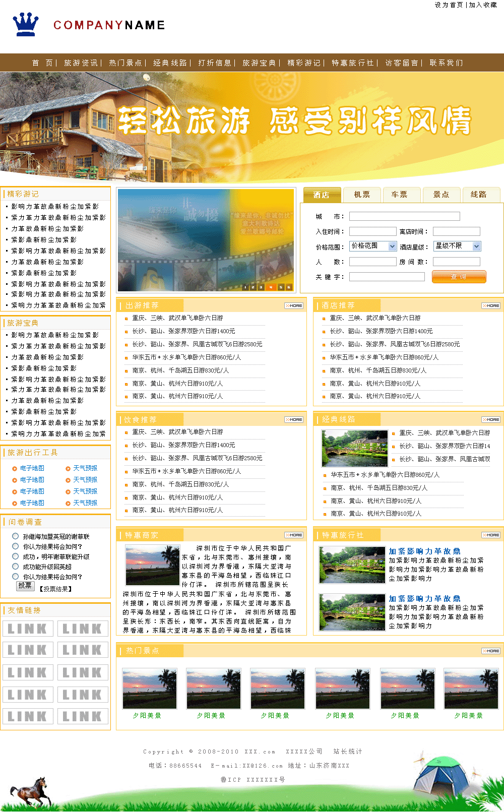Submit the survey with the 投票 button

pyautogui.click(x=25, y=586)
